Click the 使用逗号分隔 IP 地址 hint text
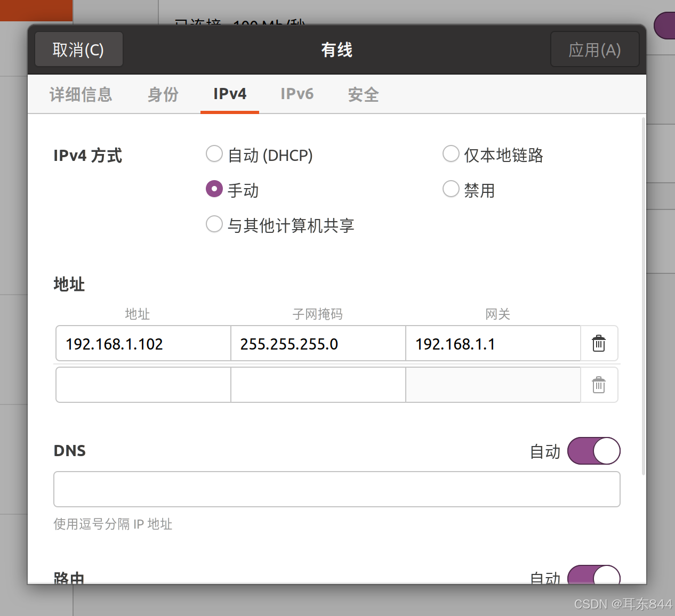 tap(113, 524)
